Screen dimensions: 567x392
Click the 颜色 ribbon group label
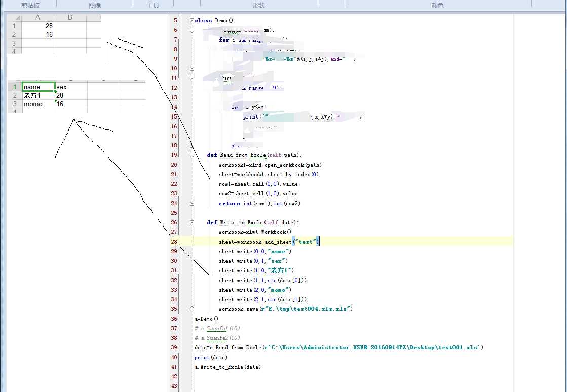(x=438, y=6)
